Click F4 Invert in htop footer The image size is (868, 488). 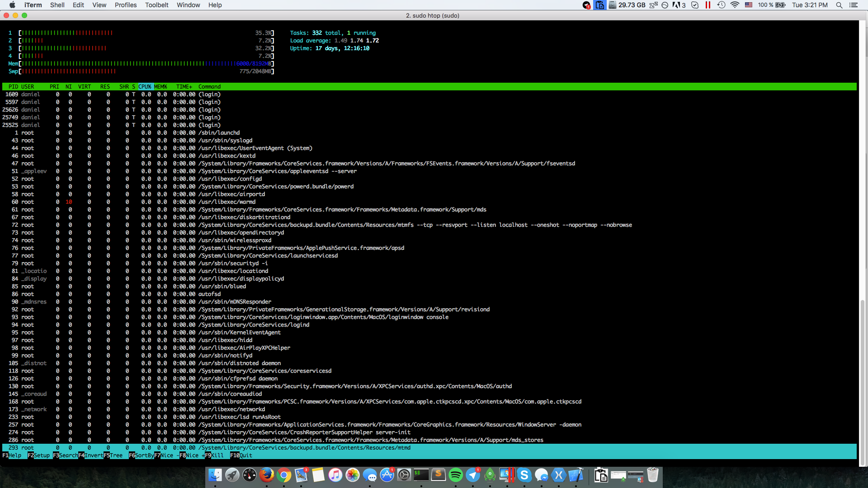click(x=91, y=455)
